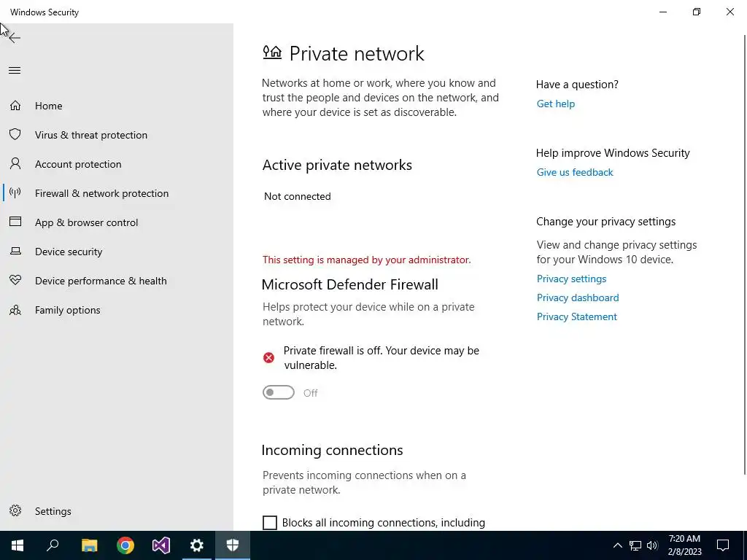Close the Windows Security window
747x560 pixels.
click(x=729, y=12)
